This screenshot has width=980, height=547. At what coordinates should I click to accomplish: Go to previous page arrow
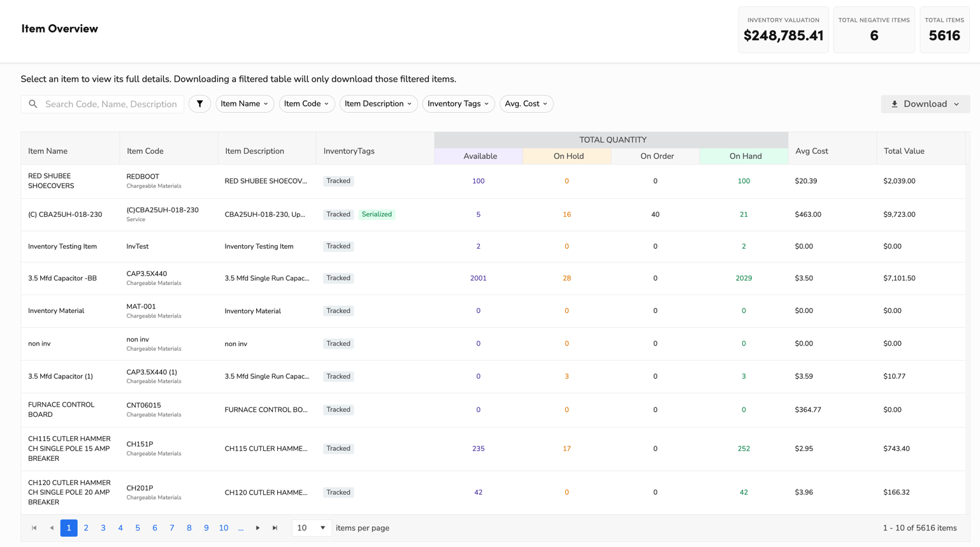(x=52, y=528)
